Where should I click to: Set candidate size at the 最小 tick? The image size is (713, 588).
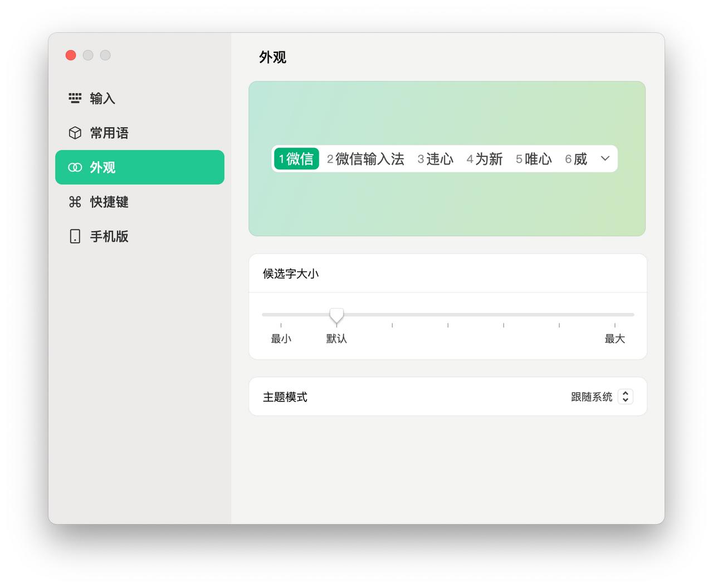(x=281, y=325)
